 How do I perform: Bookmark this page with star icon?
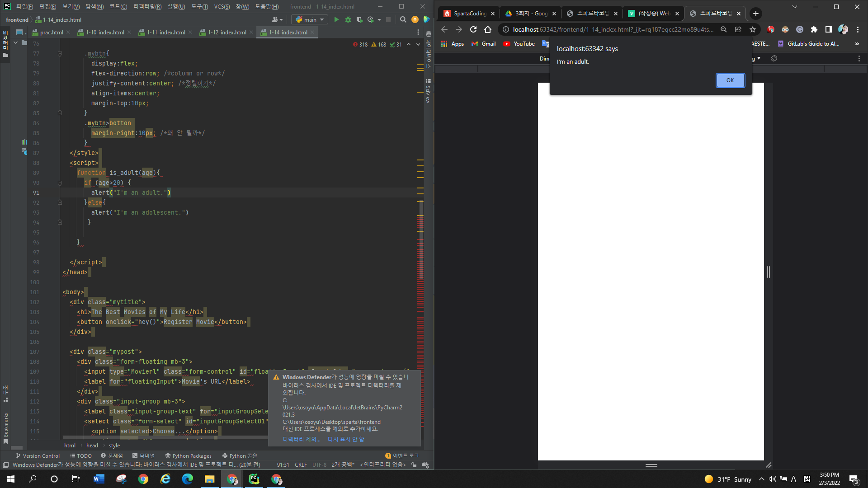click(753, 29)
